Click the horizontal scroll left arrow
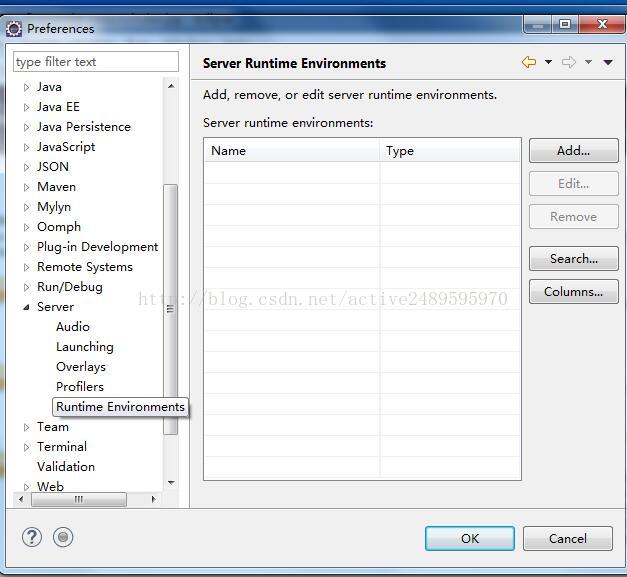Viewport: 627px width, 577px height. (x=21, y=499)
